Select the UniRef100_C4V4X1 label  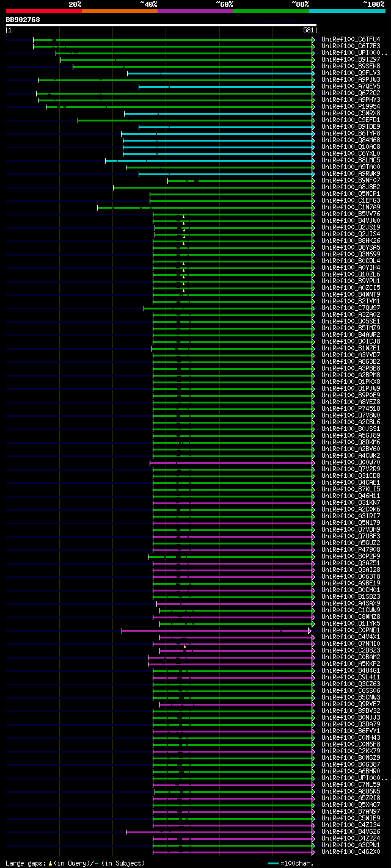click(x=351, y=637)
